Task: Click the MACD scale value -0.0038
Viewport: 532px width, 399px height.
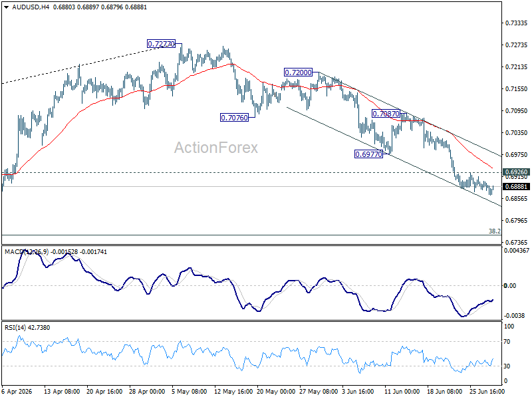Action: point(514,315)
